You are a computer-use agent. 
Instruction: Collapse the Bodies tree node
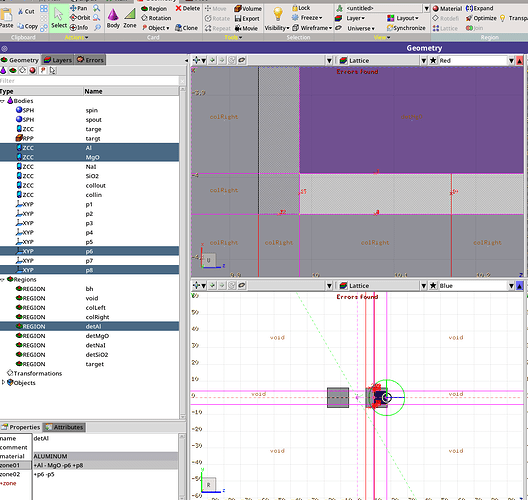(2, 101)
